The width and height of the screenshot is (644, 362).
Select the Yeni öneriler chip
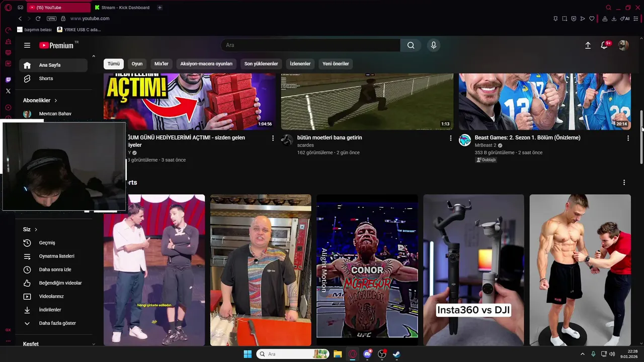(x=336, y=64)
